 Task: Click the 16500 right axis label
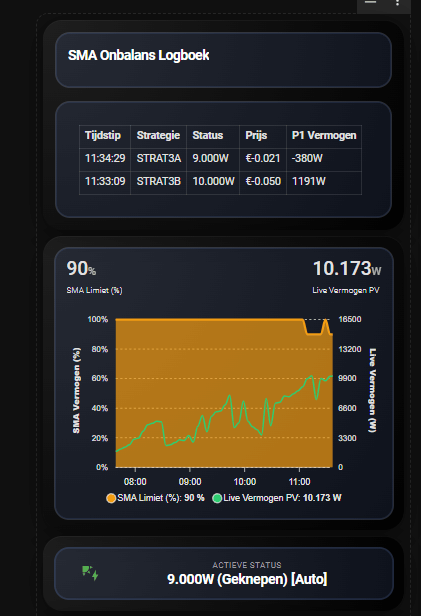350,319
